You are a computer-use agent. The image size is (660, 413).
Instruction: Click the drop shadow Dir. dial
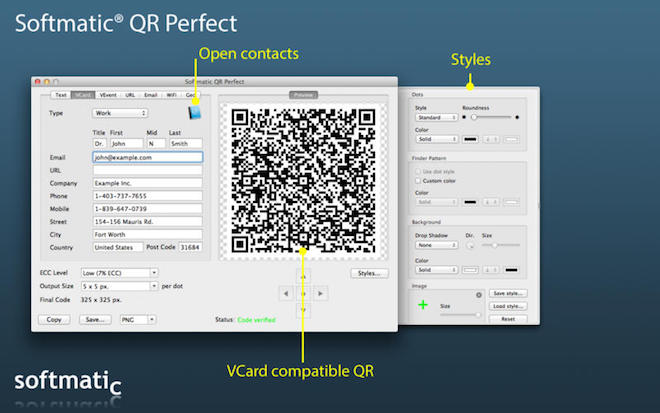pos(470,245)
